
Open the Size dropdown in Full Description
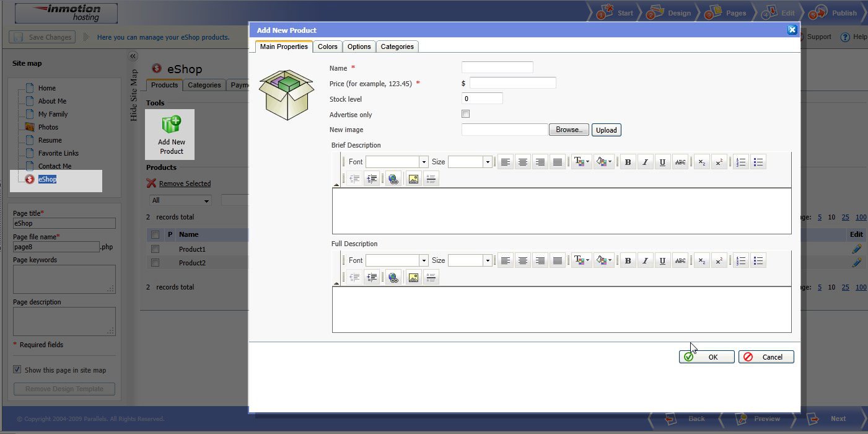click(488, 261)
